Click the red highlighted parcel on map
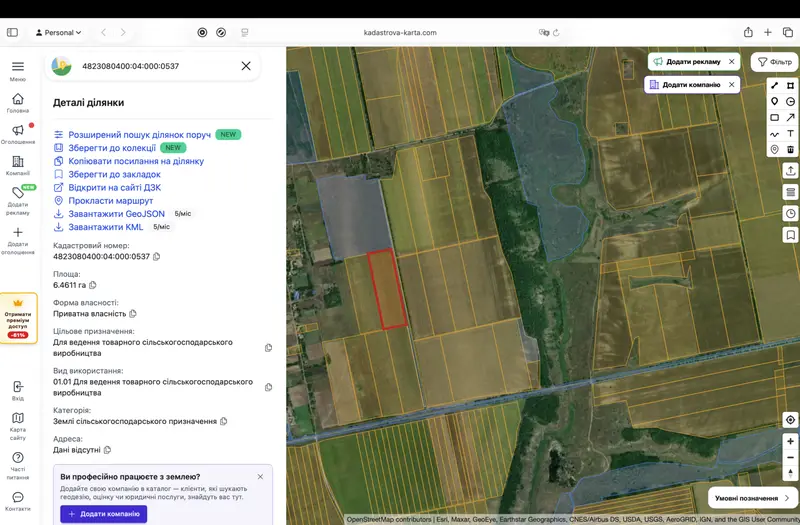800x525 pixels. coord(387,289)
